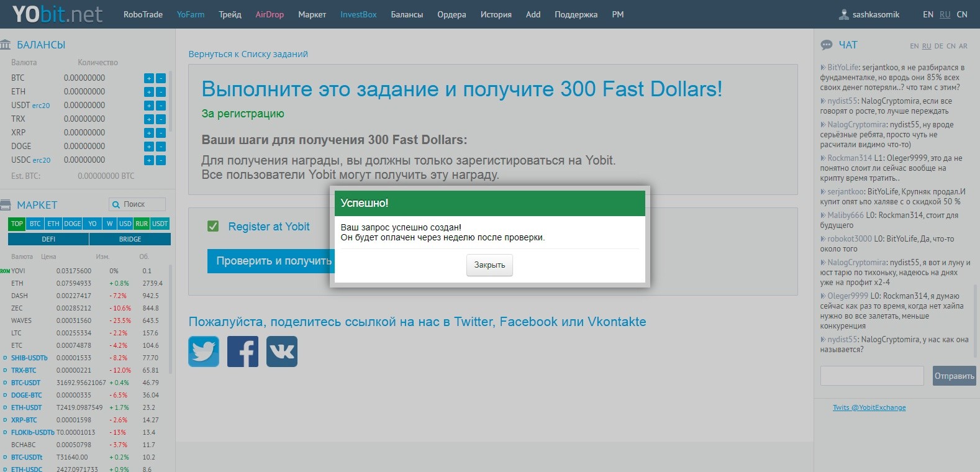Click the Twitter share icon
This screenshot has width=980, height=472.
click(x=204, y=352)
